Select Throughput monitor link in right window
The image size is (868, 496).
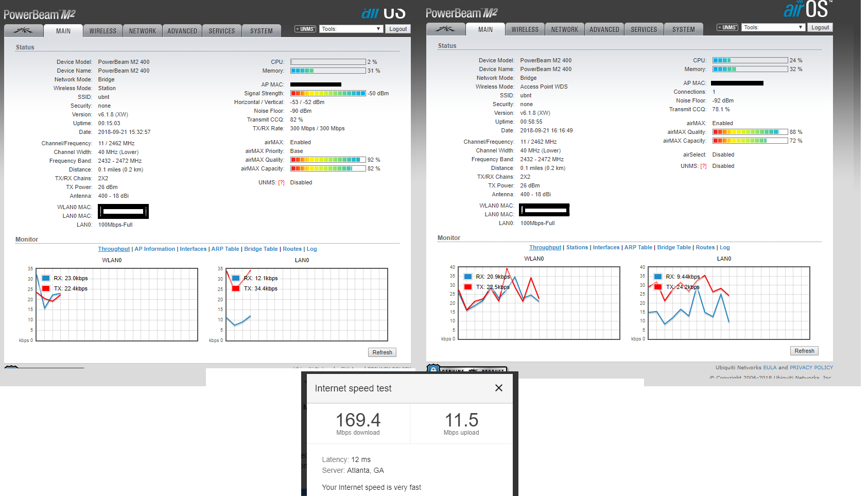[x=545, y=247]
